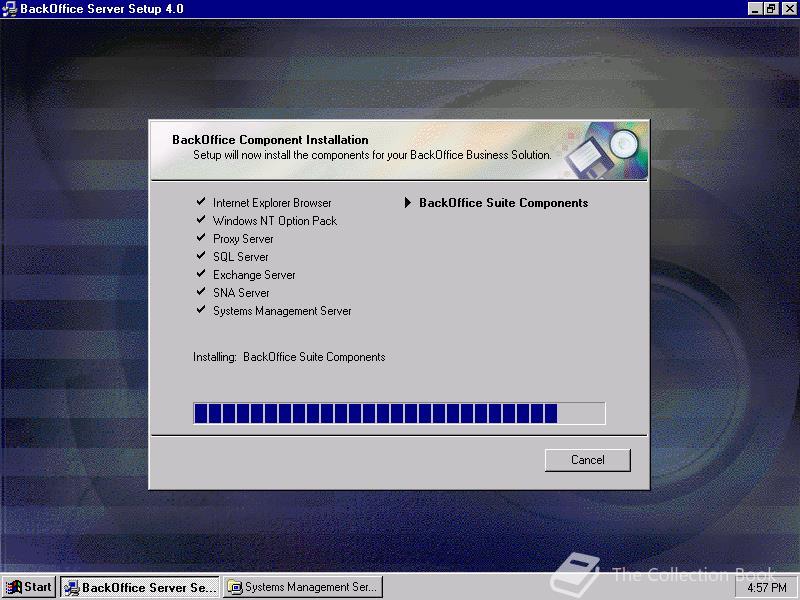Click checkmark beside Exchange Server
Screen dimensions: 800x600
tap(201, 273)
